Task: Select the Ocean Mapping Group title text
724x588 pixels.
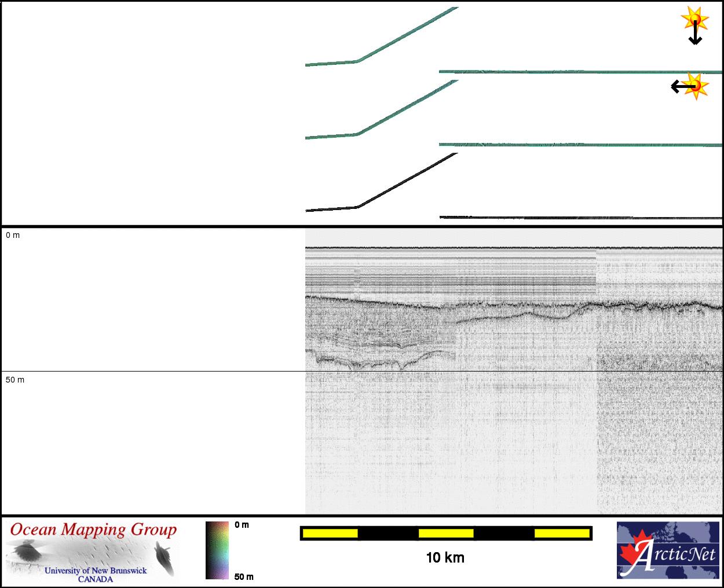Action: (93, 530)
